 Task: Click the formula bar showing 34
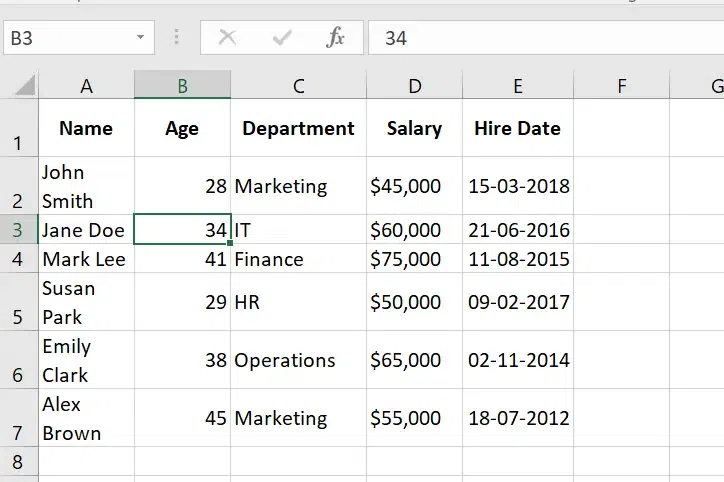tap(546, 38)
